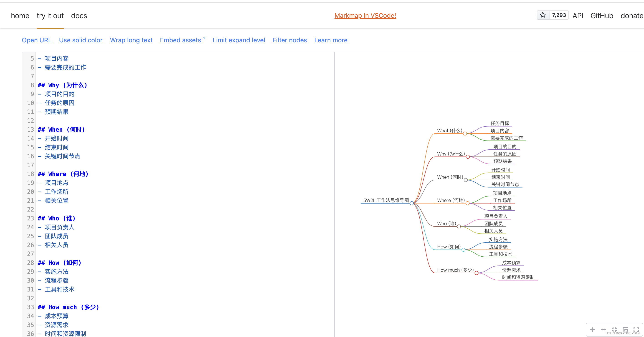
Task: Click editor line 18 Where (何地) heading
Action: 63,174
